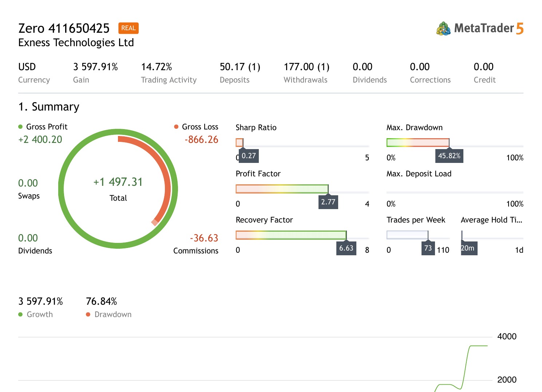Click the MetaTrader 5 logo icon

pos(443,28)
